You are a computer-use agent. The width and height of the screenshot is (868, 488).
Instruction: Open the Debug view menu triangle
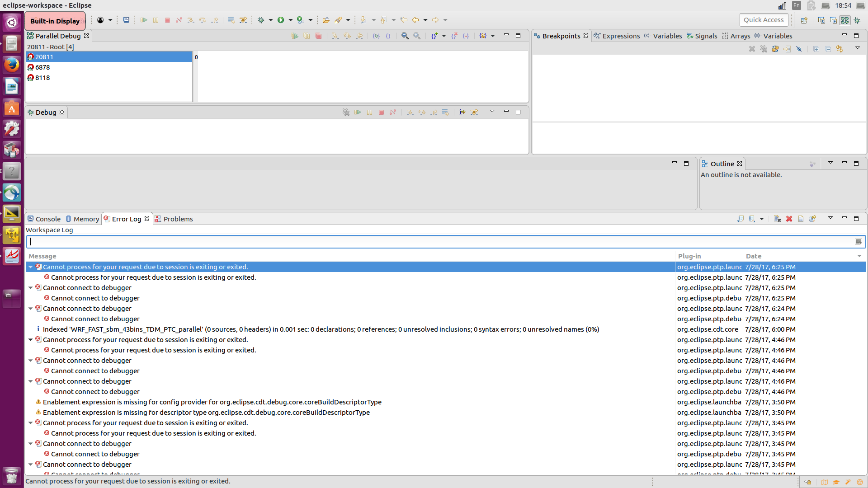[x=492, y=111]
